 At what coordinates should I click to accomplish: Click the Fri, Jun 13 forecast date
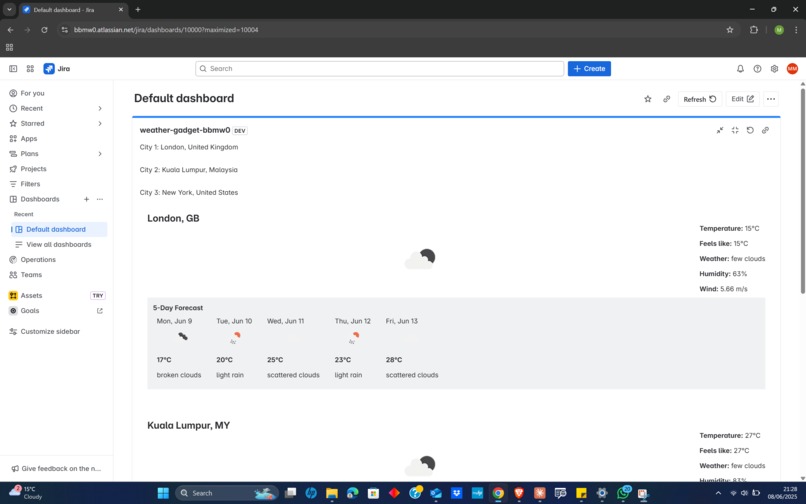(x=401, y=321)
